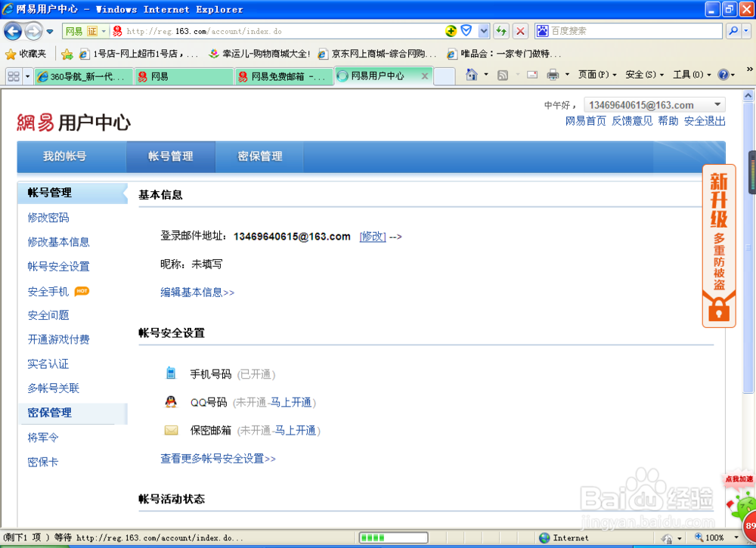
Task: Select the 密保管理 navigation tab
Action: [x=260, y=156]
